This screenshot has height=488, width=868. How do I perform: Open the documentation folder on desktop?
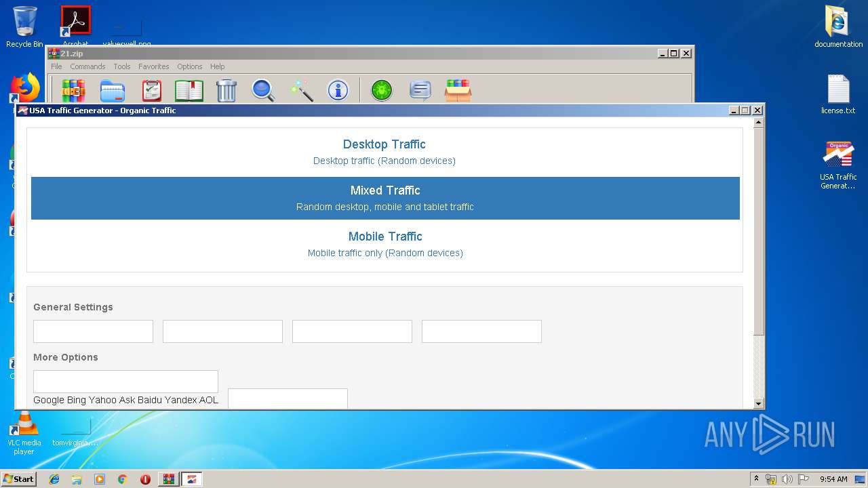tap(838, 27)
